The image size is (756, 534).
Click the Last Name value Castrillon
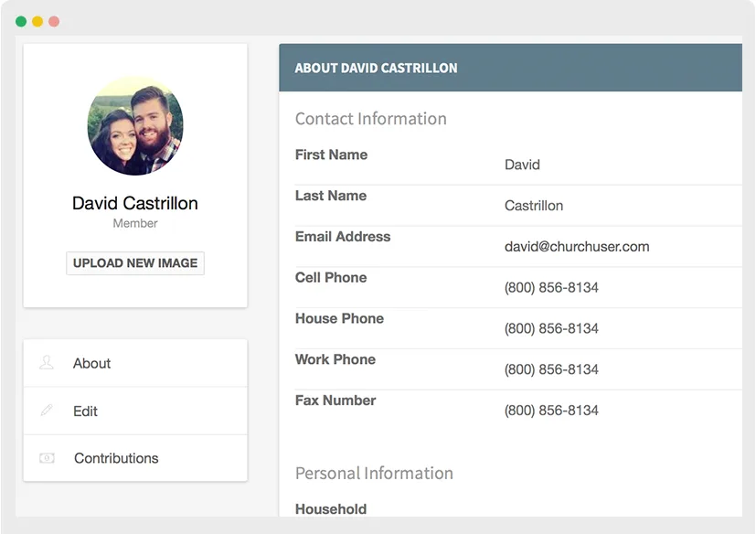534,206
